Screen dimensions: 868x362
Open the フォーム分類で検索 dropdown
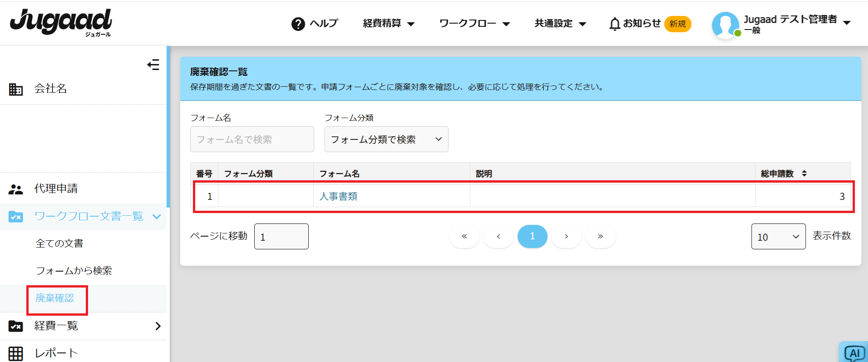(x=386, y=139)
